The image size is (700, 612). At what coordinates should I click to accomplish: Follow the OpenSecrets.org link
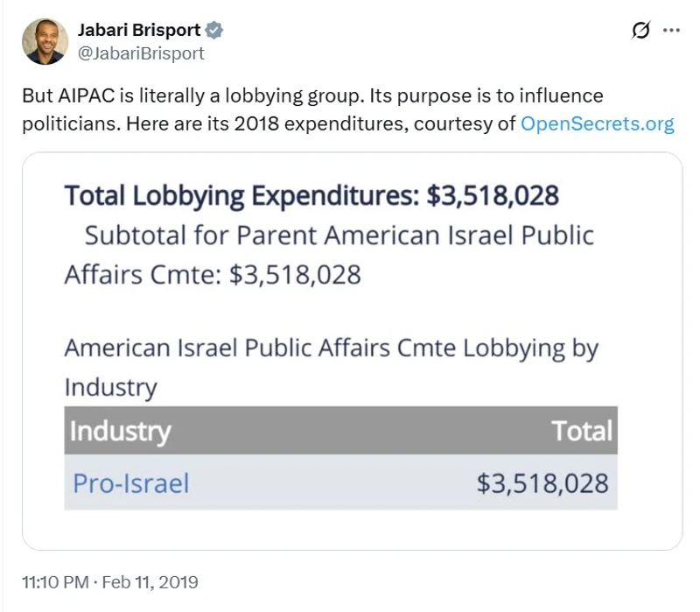point(597,123)
